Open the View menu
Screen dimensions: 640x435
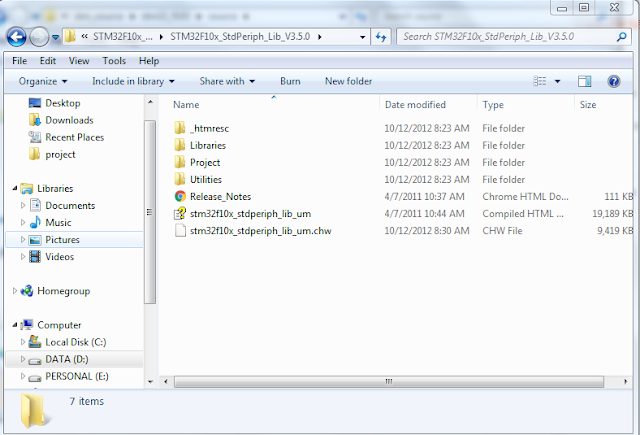pos(79,61)
